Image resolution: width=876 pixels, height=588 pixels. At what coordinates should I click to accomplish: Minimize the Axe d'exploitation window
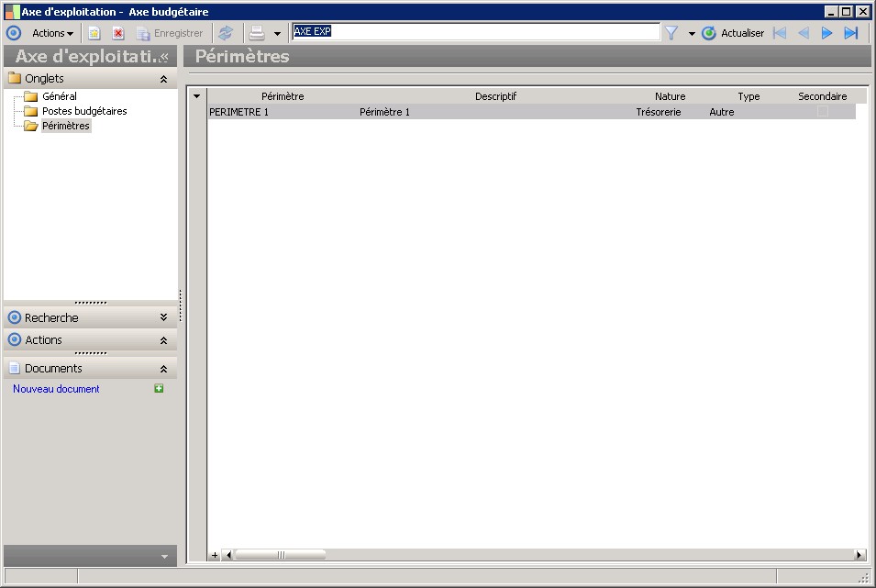(x=831, y=12)
